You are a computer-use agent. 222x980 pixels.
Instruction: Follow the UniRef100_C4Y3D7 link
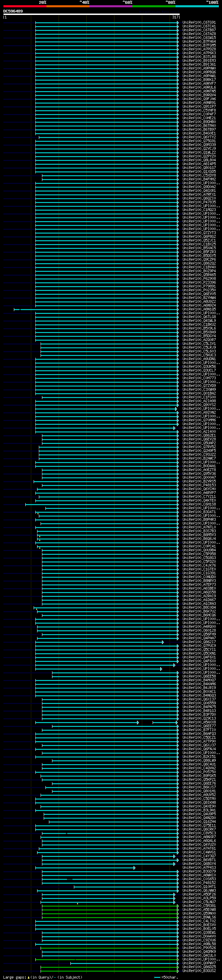point(199,856)
